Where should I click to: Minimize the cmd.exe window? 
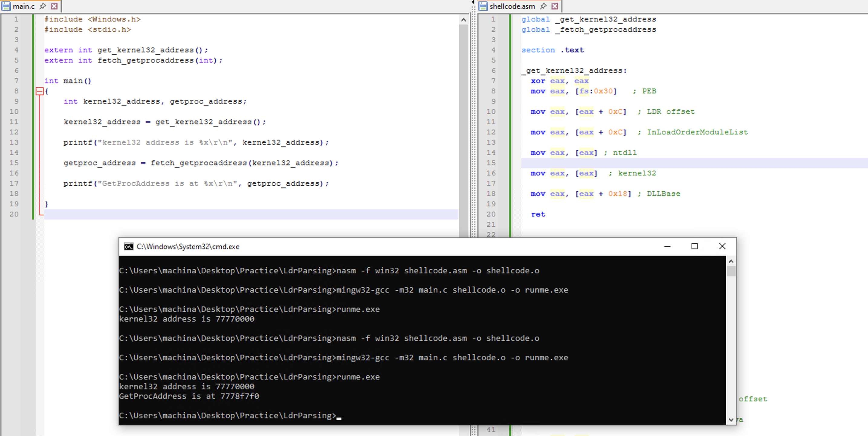click(667, 246)
